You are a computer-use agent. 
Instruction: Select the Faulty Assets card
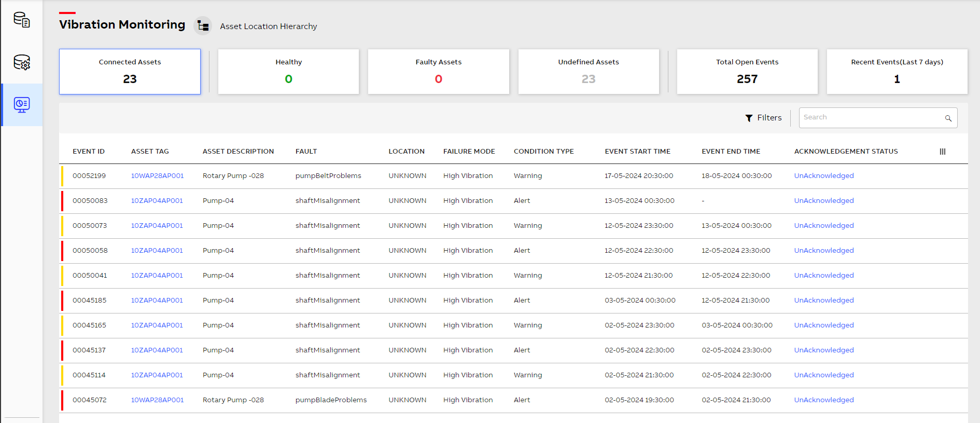(438, 72)
